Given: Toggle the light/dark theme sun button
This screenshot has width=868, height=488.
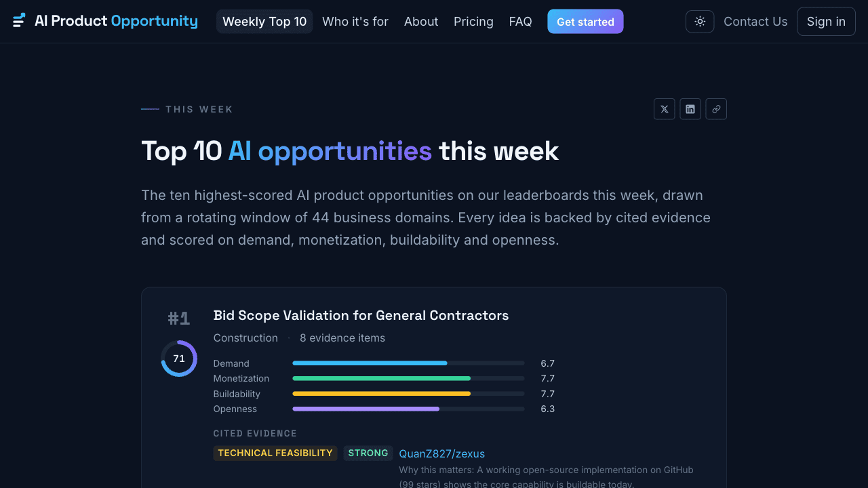Looking at the screenshot, I should coord(700,22).
